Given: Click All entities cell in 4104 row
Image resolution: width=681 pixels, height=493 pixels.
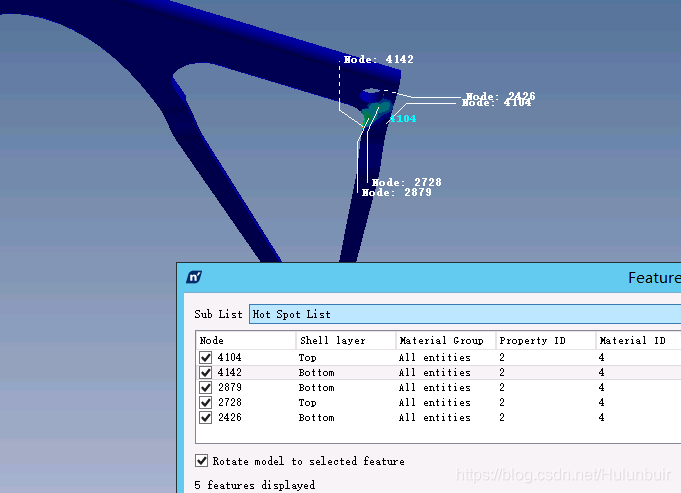Looking at the screenshot, I should (x=435, y=357).
